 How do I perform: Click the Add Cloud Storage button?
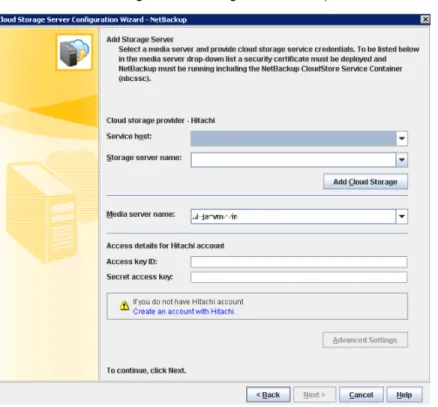(x=365, y=182)
